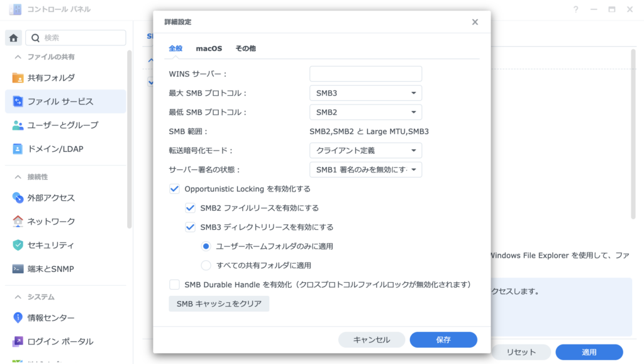Open サーバー署名の状態 dropdown

[x=365, y=169]
